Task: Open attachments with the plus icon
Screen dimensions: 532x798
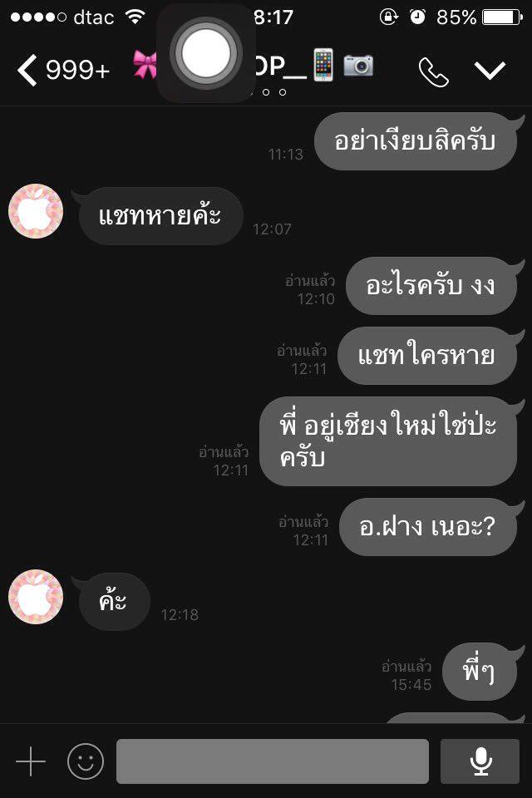Action: 31,761
